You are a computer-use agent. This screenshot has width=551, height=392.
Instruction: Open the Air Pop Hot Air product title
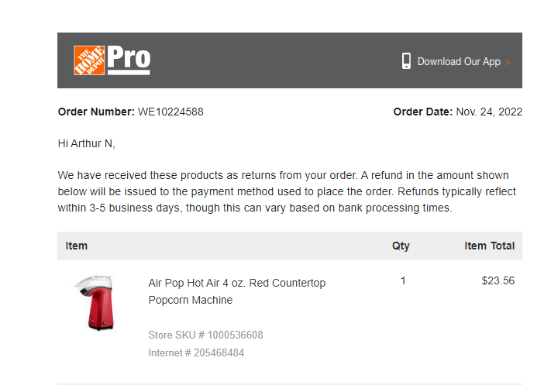pyautogui.click(x=237, y=283)
